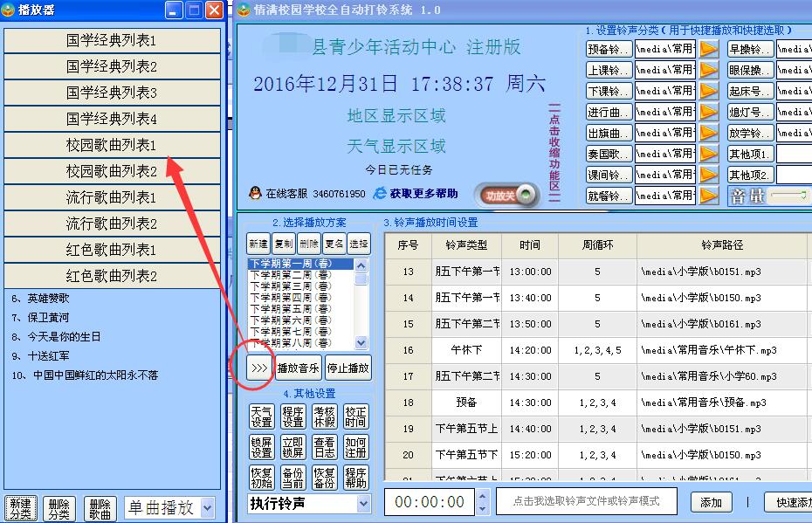Click the 校正时间 time correction button

coord(356,417)
